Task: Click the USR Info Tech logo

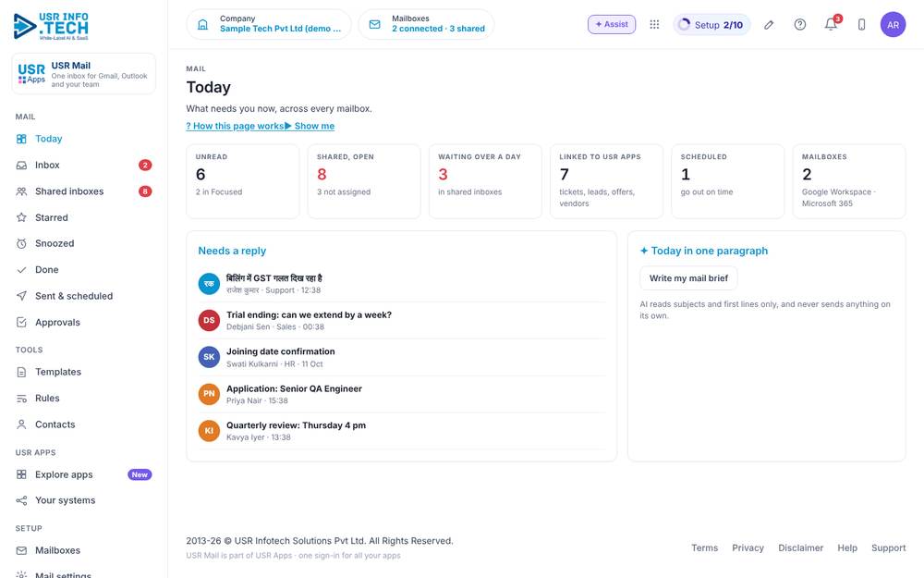Action: click(51, 26)
